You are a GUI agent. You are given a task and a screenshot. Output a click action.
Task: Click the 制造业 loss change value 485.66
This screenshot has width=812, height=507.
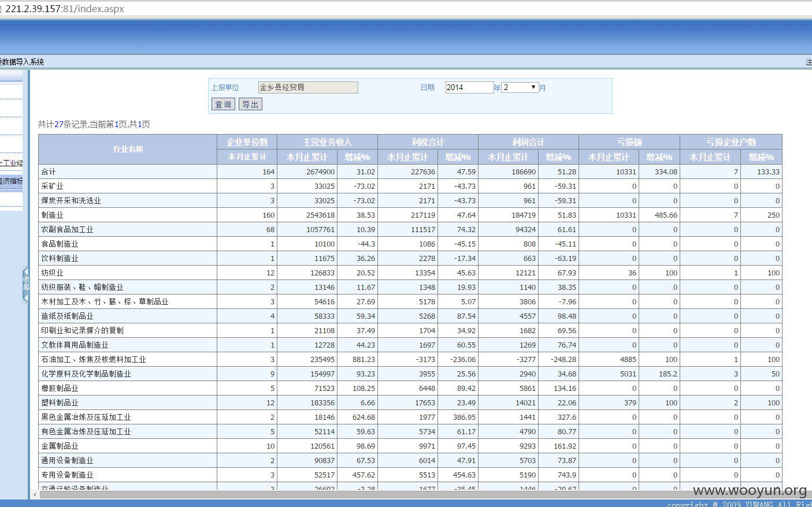[x=666, y=215]
